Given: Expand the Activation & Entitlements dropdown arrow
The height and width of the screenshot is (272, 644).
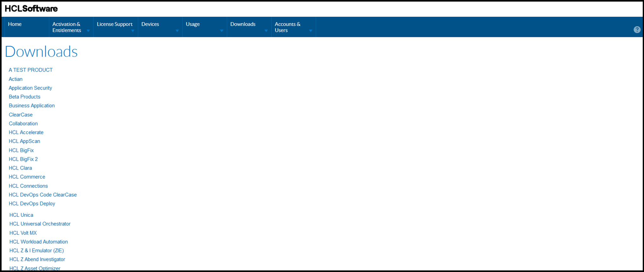Looking at the screenshot, I should [x=88, y=31].
